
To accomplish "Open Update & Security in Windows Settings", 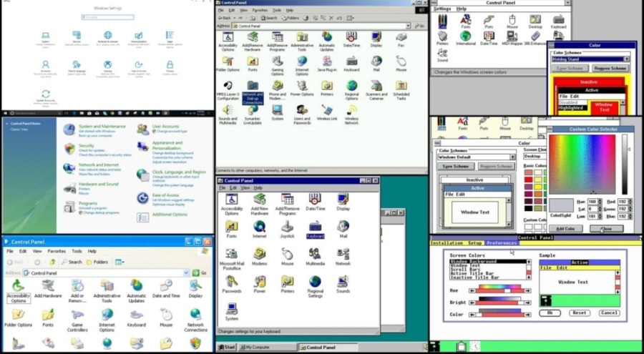I will pyautogui.click(x=46, y=95).
